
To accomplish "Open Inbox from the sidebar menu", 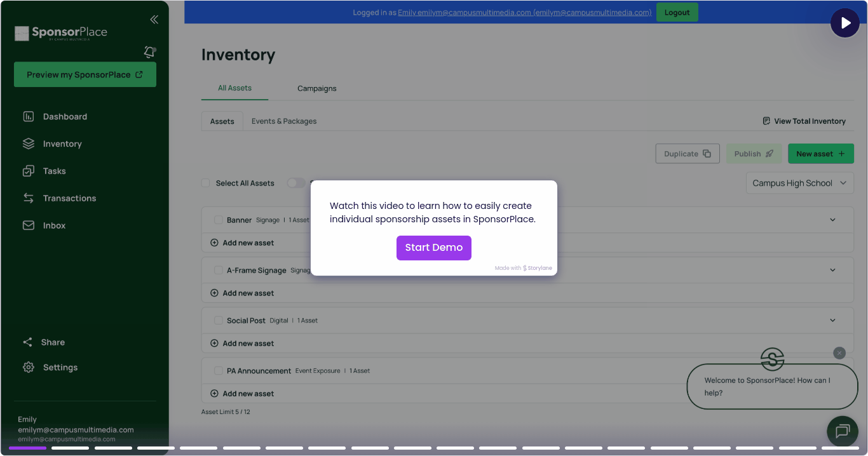I will (54, 225).
